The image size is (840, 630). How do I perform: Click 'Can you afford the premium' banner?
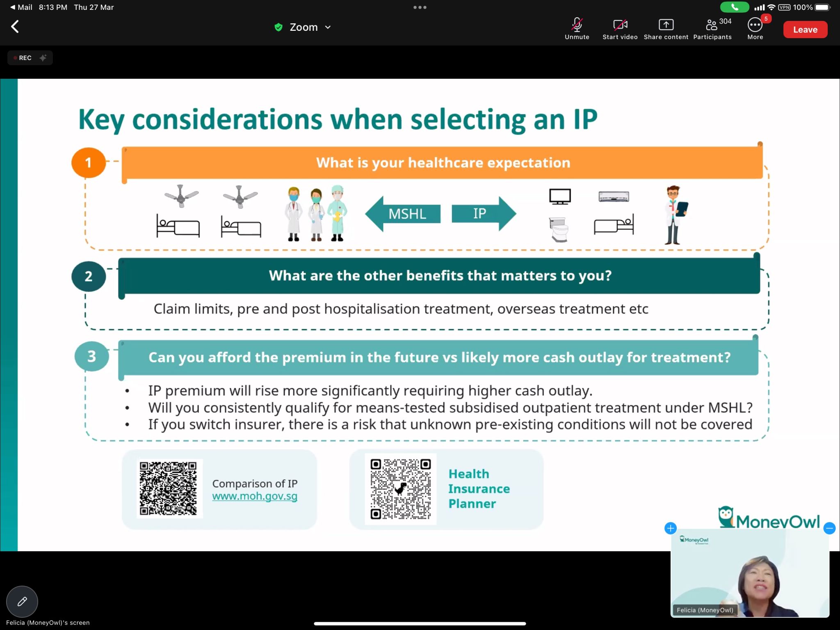coord(439,357)
